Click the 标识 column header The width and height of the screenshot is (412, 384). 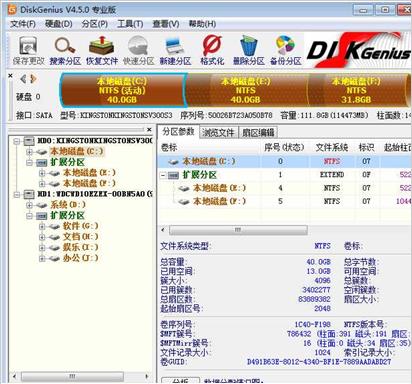click(x=366, y=147)
